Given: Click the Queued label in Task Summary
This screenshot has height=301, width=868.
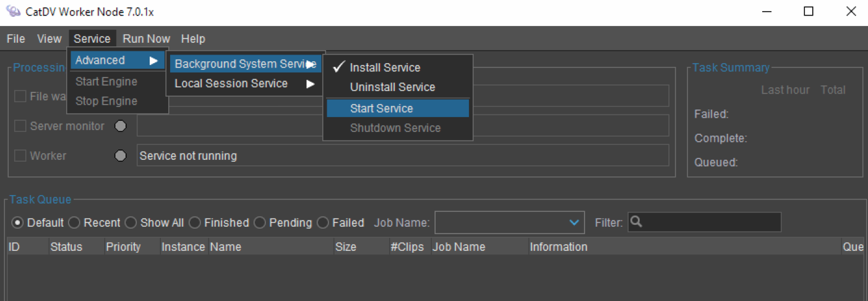Looking at the screenshot, I should pyautogui.click(x=716, y=162).
